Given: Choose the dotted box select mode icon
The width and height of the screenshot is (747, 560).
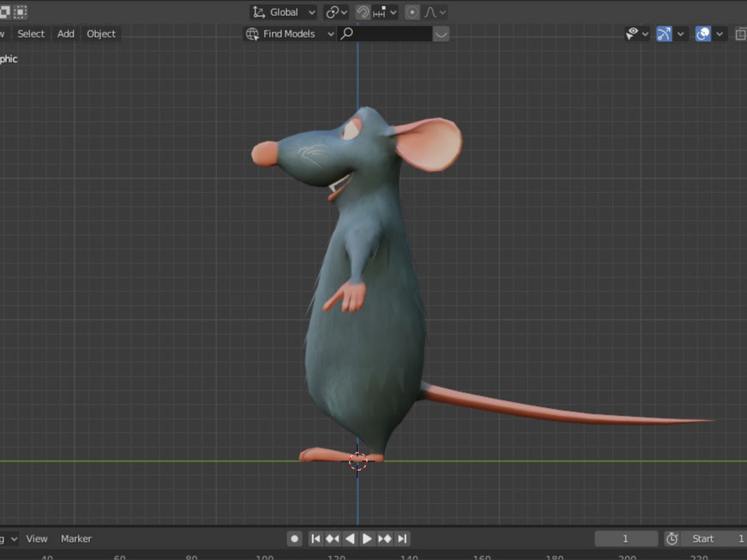Looking at the screenshot, I should pos(20,11).
